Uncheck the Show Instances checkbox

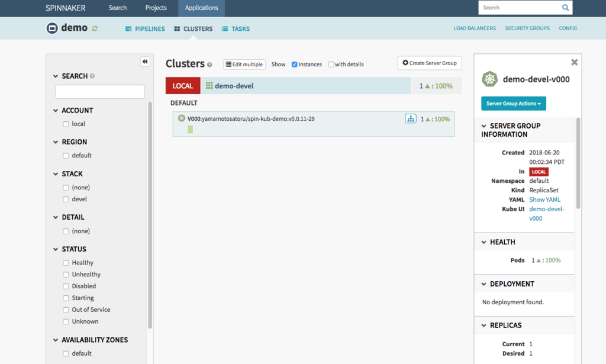pyautogui.click(x=295, y=65)
